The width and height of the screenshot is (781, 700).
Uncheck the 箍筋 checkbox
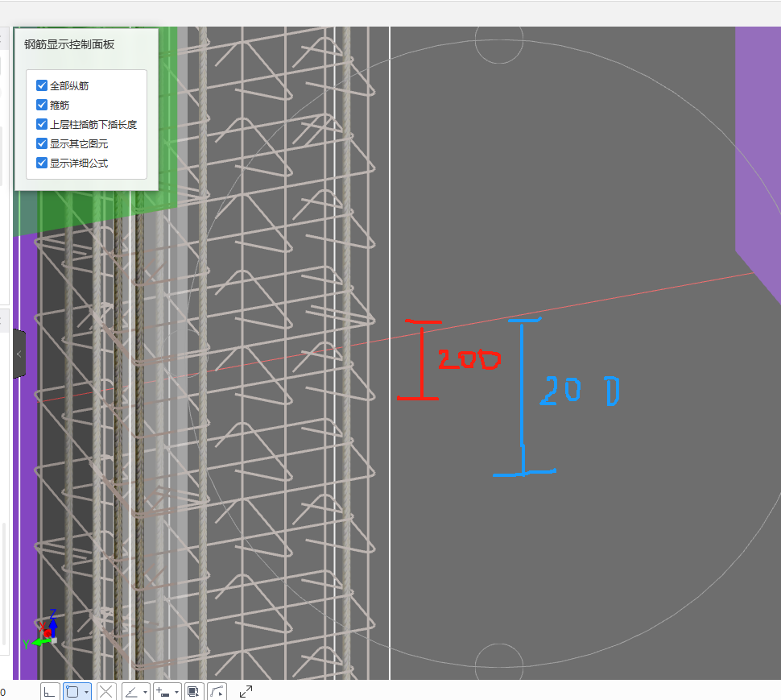pyautogui.click(x=42, y=106)
